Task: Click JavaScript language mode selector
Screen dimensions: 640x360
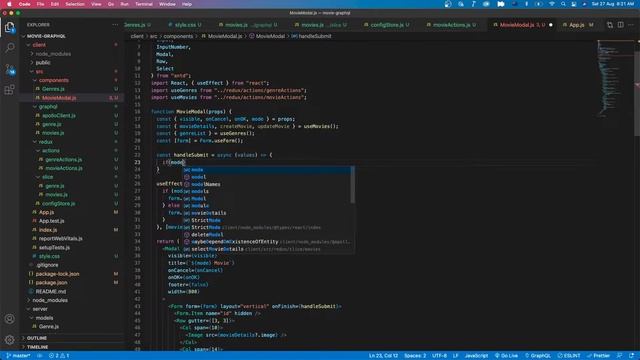Action: click(476, 356)
